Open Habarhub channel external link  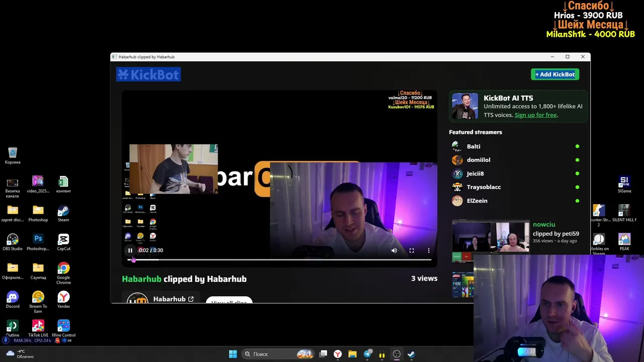[x=191, y=299]
